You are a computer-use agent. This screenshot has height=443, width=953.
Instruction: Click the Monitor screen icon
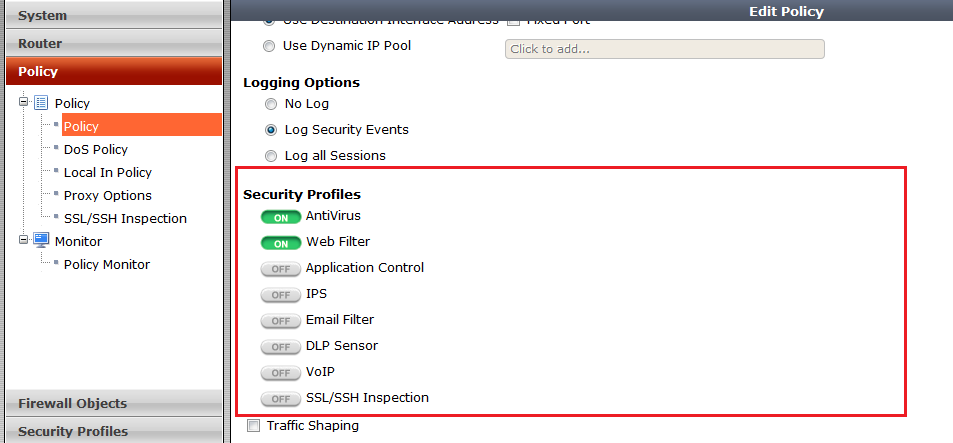41,241
